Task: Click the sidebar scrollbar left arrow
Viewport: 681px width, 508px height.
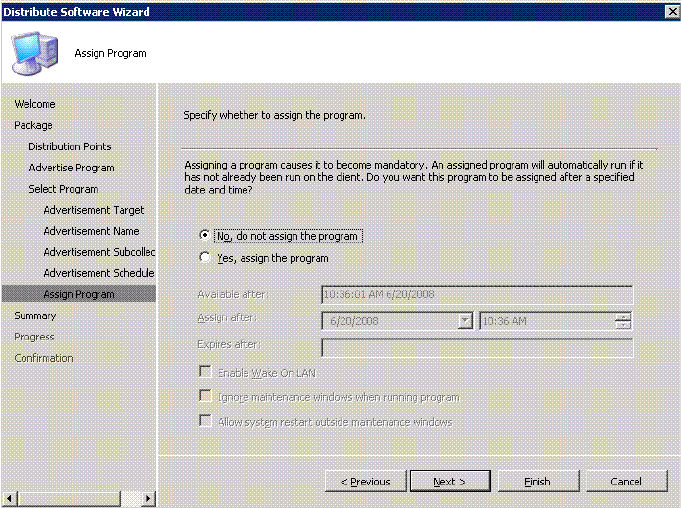Action: [10, 498]
